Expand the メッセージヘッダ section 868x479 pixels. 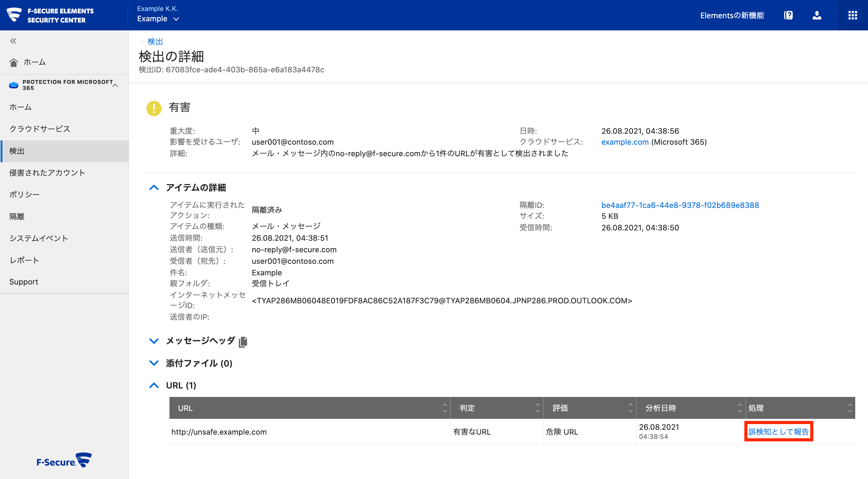[154, 341]
